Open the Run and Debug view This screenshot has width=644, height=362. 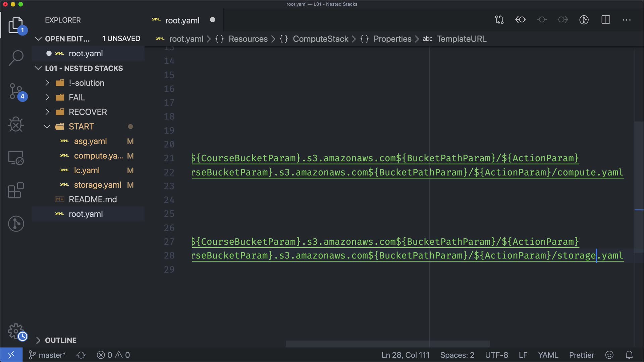tap(16, 124)
